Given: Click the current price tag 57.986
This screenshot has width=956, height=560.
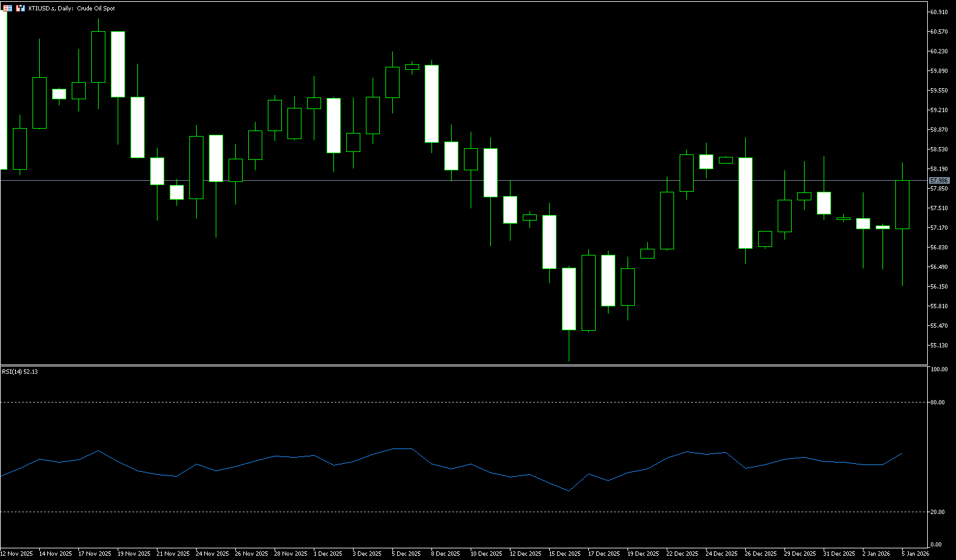Looking at the screenshot, I should click(939, 181).
